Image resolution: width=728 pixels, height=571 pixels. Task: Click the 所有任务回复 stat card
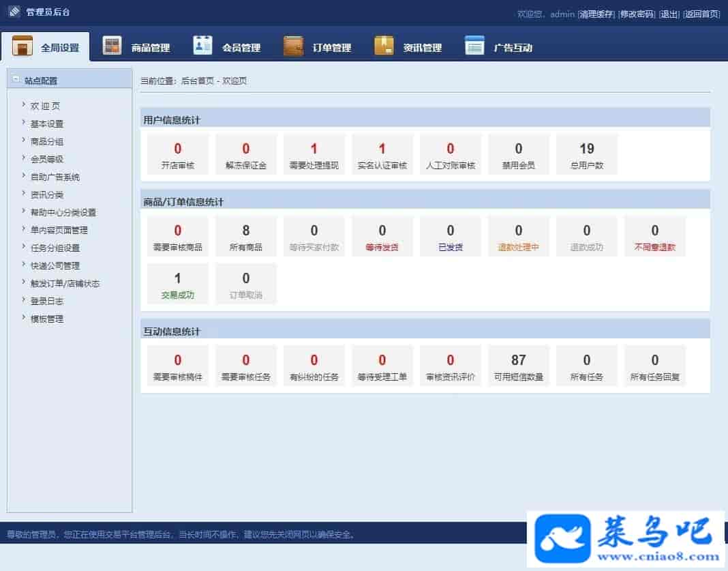tap(655, 366)
